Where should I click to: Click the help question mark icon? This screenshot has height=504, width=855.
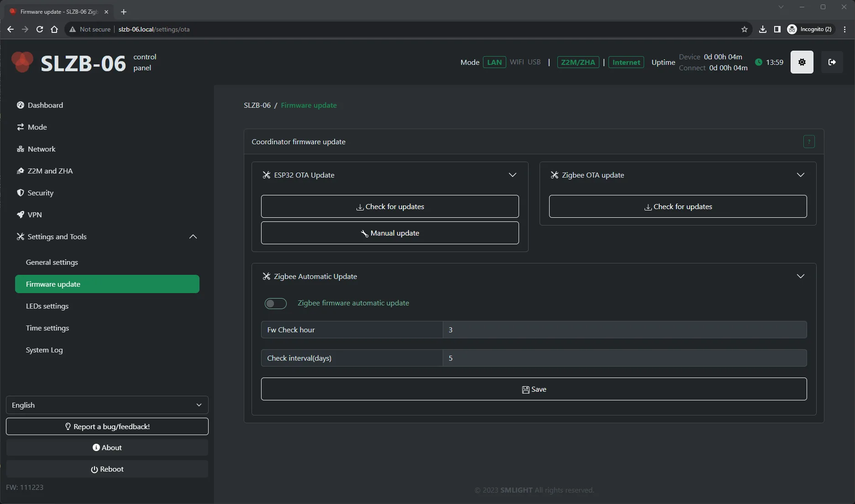[x=808, y=142]
